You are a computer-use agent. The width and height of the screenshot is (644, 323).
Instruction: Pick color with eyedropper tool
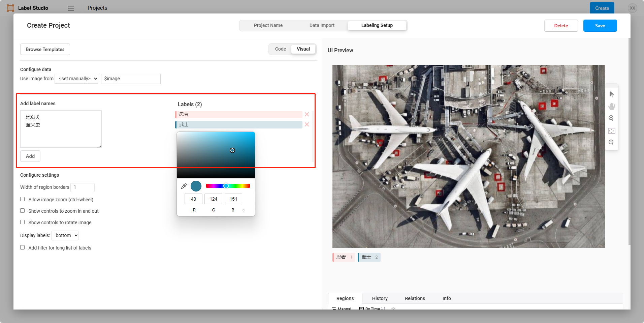pyautogui.click(x=184, y=186)
